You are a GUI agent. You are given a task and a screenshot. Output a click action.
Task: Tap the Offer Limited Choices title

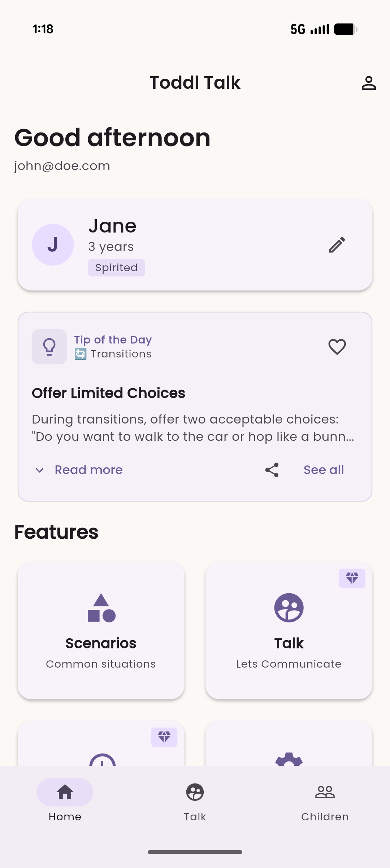click(x=108, y=393)
